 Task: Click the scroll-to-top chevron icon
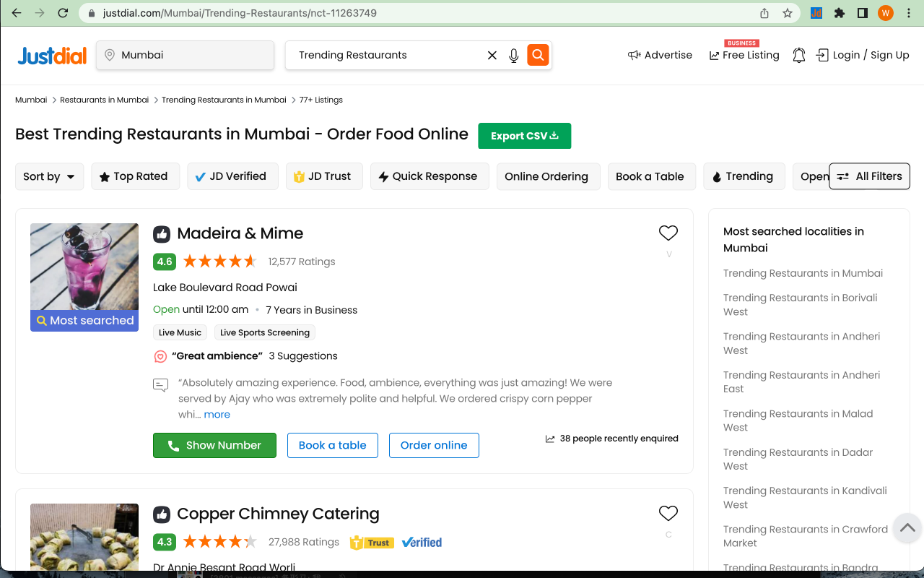[x=907, y=528]
